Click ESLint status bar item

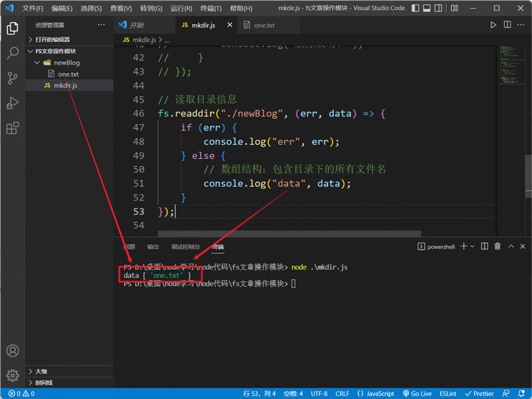tap(448, 394)
